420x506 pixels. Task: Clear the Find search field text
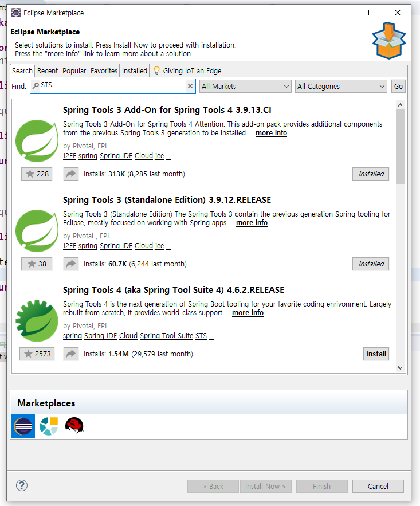coord(190,86)
